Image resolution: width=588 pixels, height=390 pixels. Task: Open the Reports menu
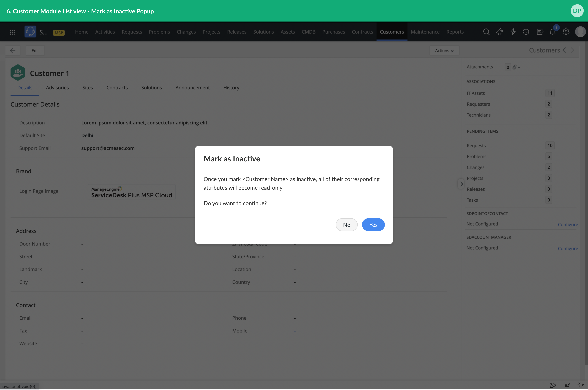point(455,32)
